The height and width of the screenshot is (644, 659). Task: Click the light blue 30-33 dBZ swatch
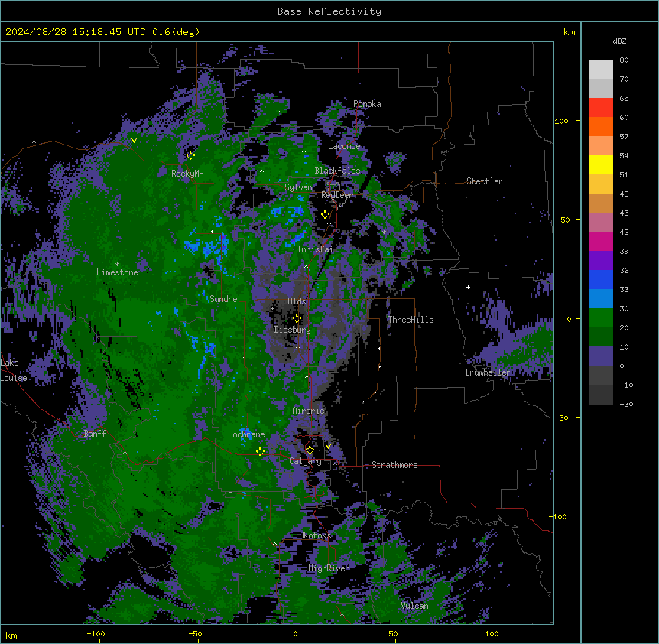pos(601,299)
